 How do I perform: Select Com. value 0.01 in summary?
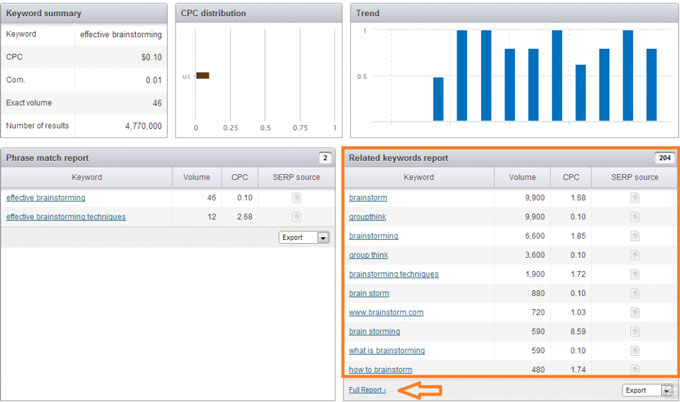[x=154, y=80]
